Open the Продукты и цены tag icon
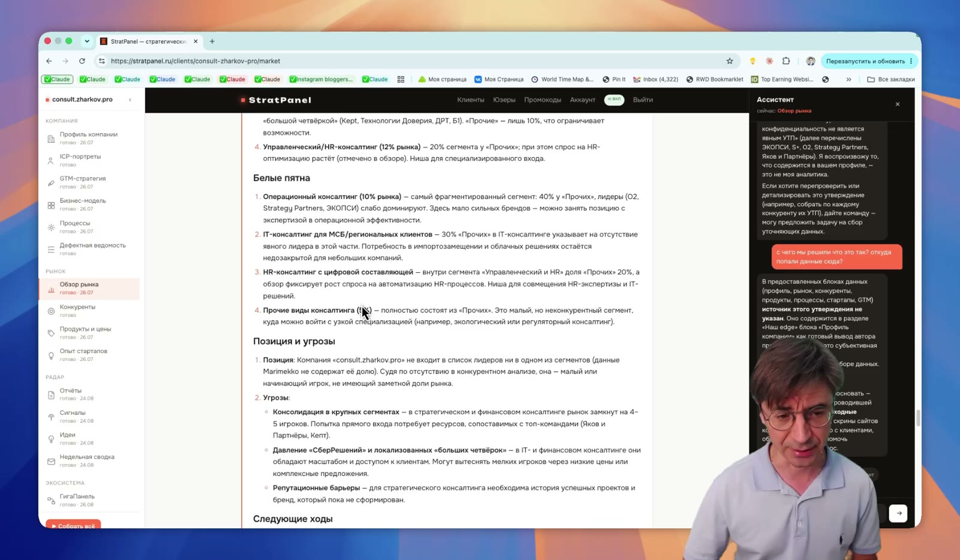This screenshot has height=560, width=960. pyautogui.click(x=51, y=333)
